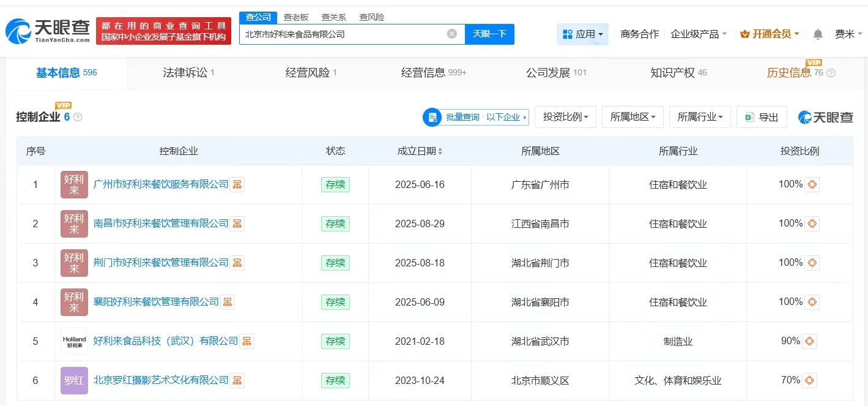868x406 pixels.
Task: Click the help question mark beside 控制企业
Action: [78, 117]
